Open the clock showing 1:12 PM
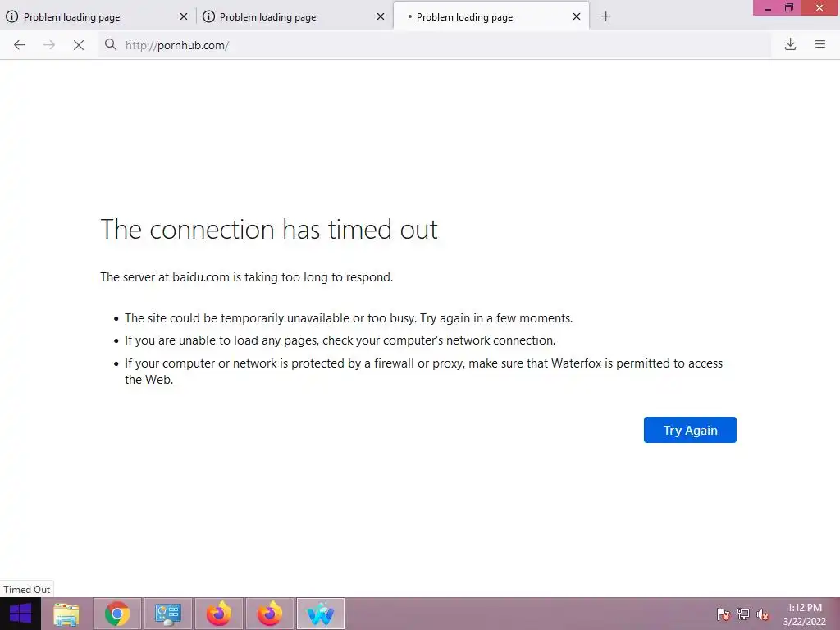Screen dimensions: 840x630 pos(805,614)
